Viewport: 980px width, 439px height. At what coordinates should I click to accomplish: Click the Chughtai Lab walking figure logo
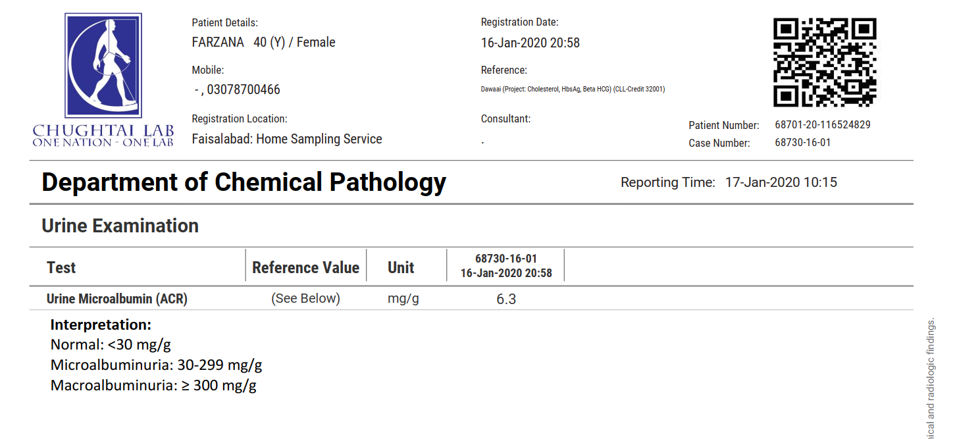coord(103,65)
